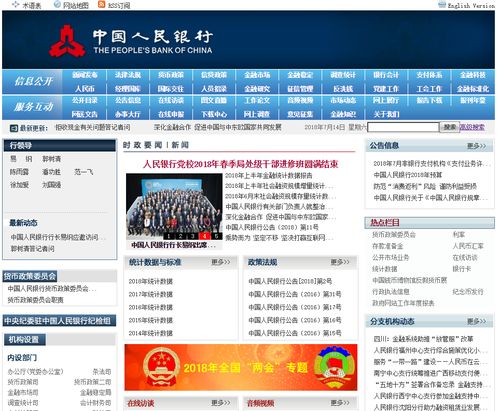Click the RSS订阅 feed icon
This screenshot has width=499, height=411.
102,4
